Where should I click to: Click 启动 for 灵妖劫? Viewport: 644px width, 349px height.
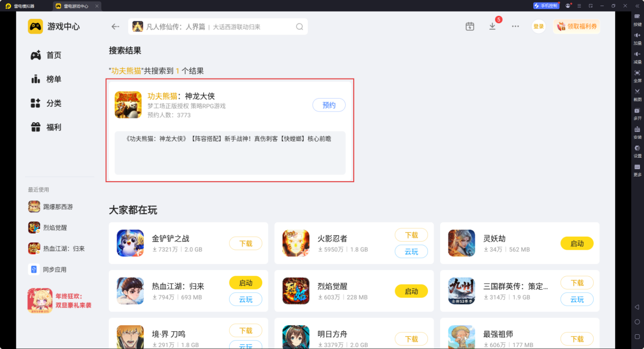[x=577, y=243]
